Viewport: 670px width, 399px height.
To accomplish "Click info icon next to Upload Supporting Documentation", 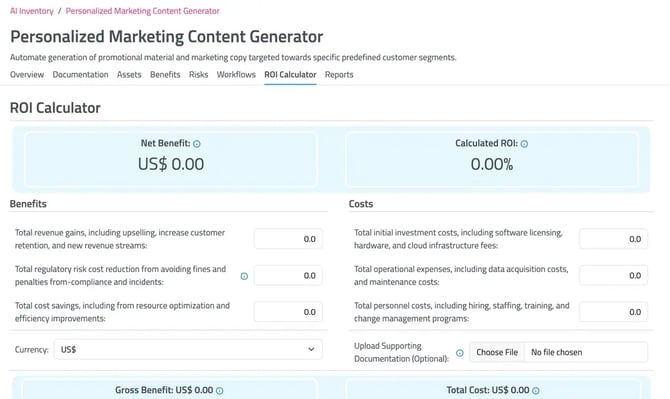I will pyautogui.click(x=460, y=353).
